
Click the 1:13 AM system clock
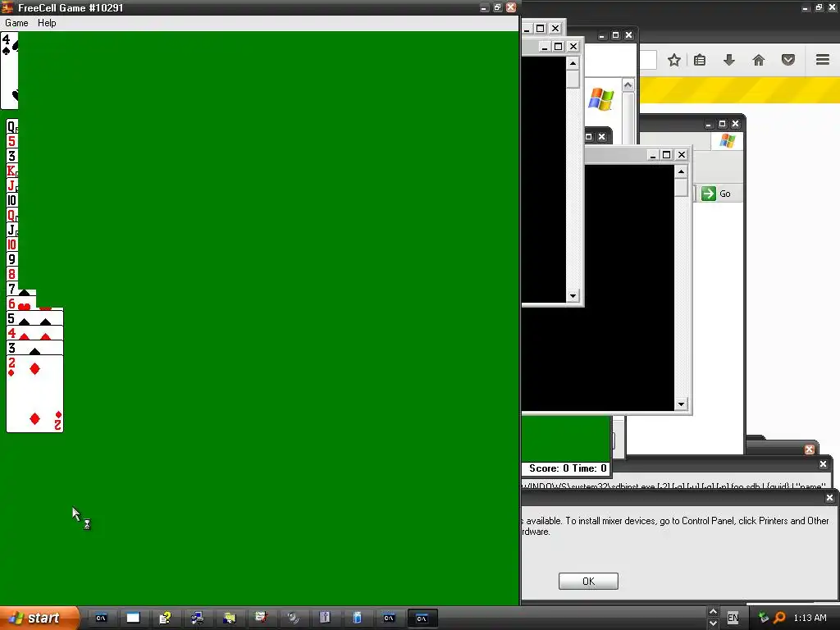tap(810, 619)
